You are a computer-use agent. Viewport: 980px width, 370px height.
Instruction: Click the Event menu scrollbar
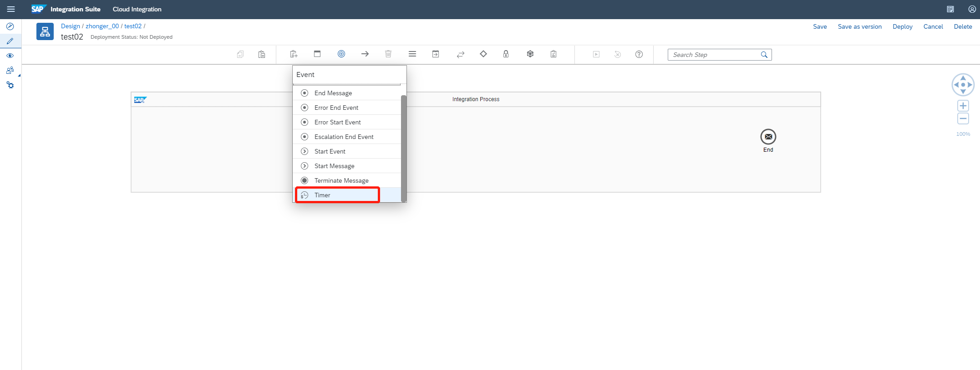point(404,148)
